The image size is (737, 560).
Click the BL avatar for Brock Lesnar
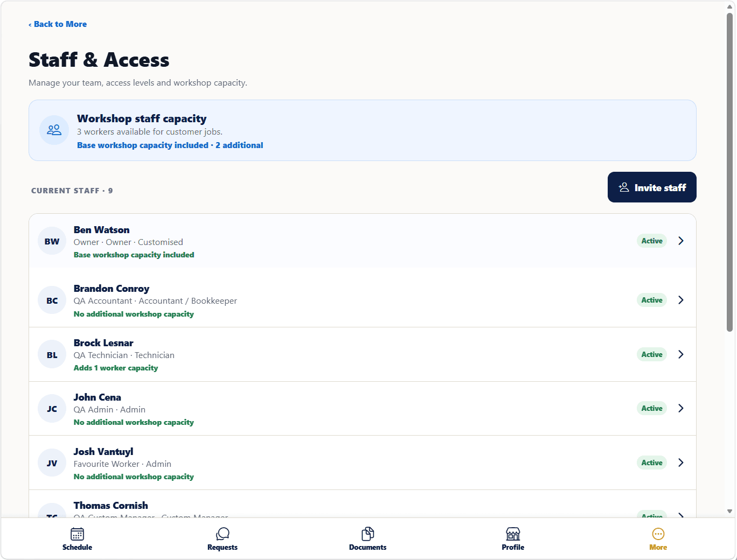52,355
